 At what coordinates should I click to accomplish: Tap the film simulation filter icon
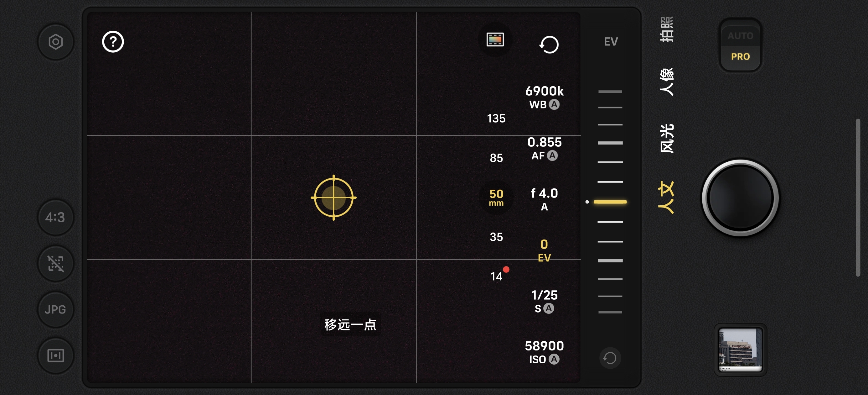click(x=495, y=40)
